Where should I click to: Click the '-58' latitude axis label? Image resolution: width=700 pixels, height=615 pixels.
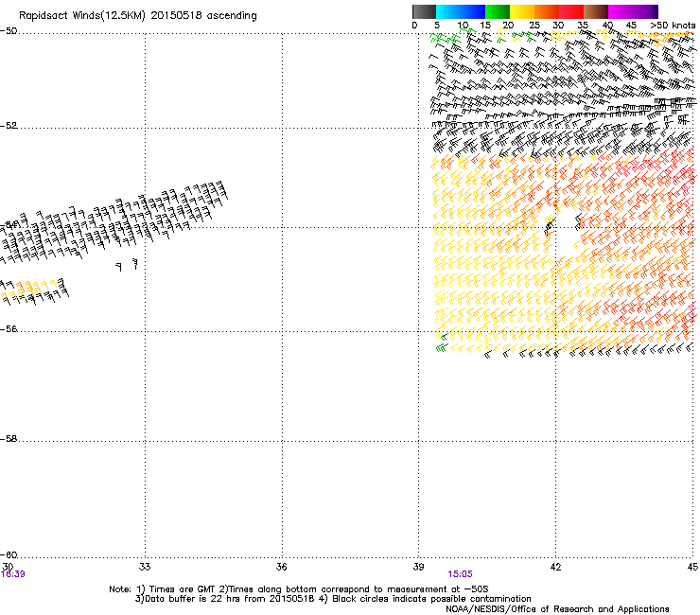point(9,439)
